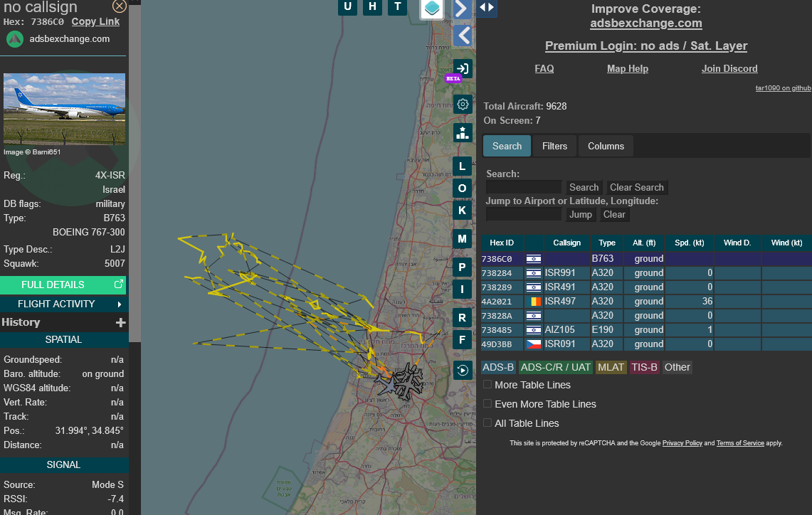Click the Clear Search button
812x515 pixels.
pyautogui.click(x=636, y=187)
